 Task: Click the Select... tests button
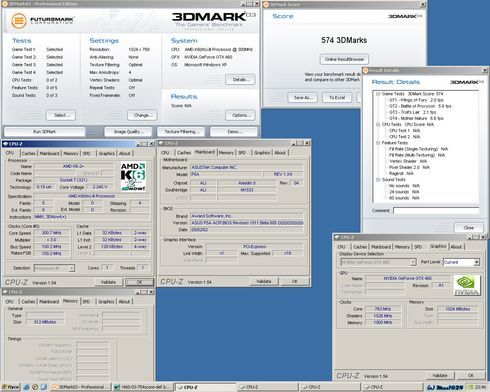pos(61,115)
